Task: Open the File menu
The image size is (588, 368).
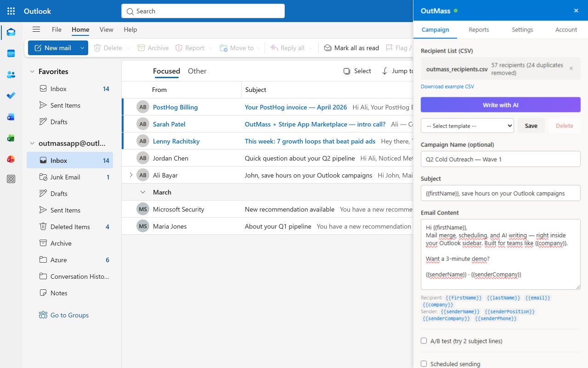Action: (x=57, y=29)
